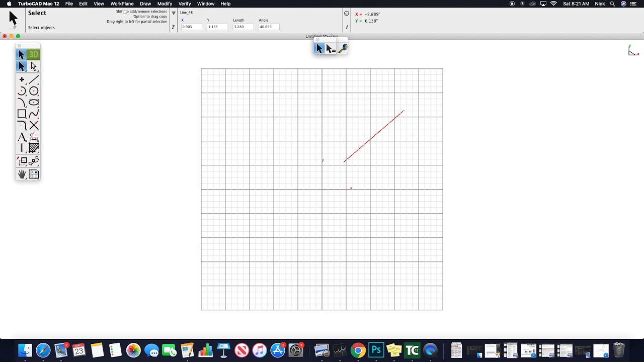Select the Hatch fill tool

point(34,148)
